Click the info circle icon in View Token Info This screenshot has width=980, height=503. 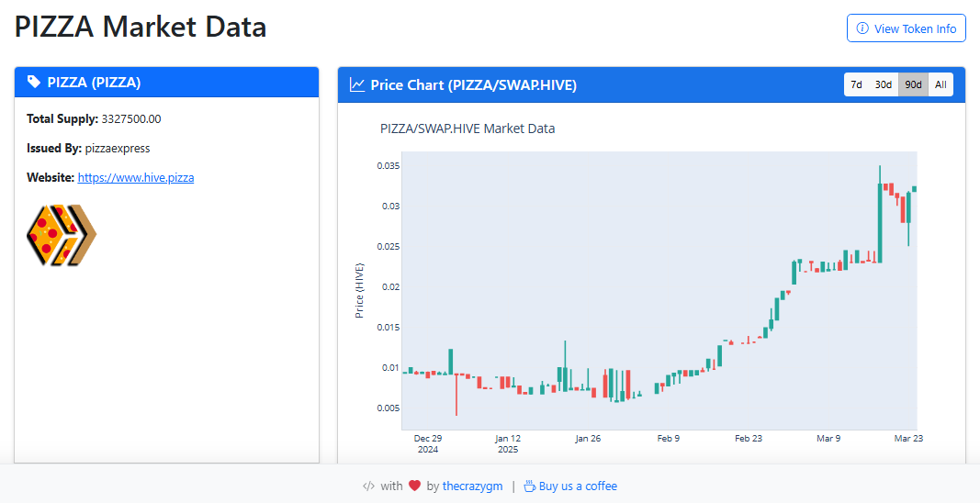tap(862, 28)
